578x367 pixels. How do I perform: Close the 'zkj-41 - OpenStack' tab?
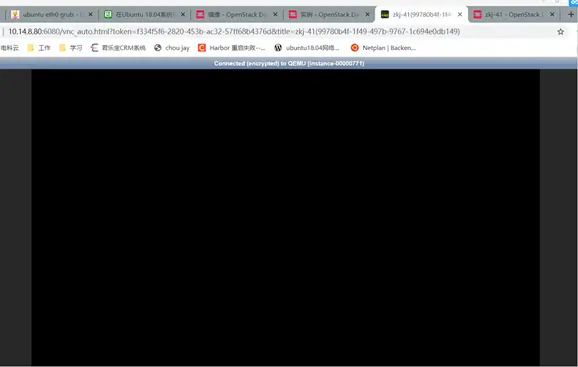tap(552, 14)
